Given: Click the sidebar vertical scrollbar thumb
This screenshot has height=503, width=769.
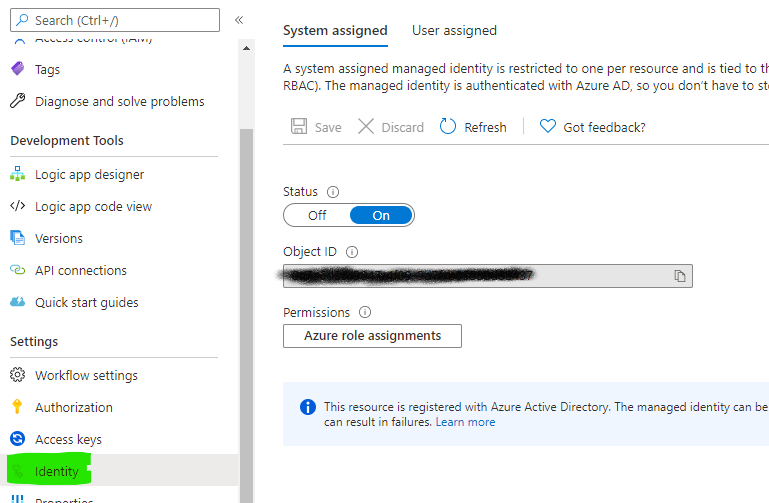Looking at the screenshot, I should tap(246, 316).
